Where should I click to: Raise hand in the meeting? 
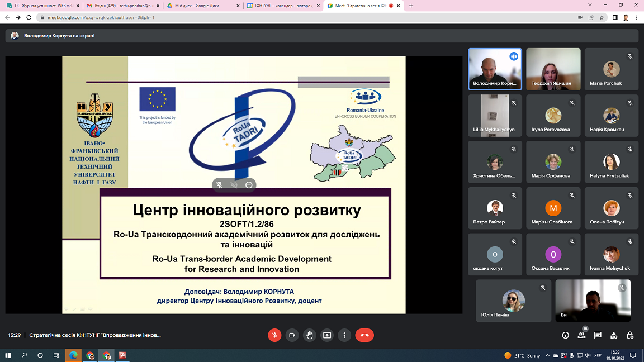[x=310, y=335]
